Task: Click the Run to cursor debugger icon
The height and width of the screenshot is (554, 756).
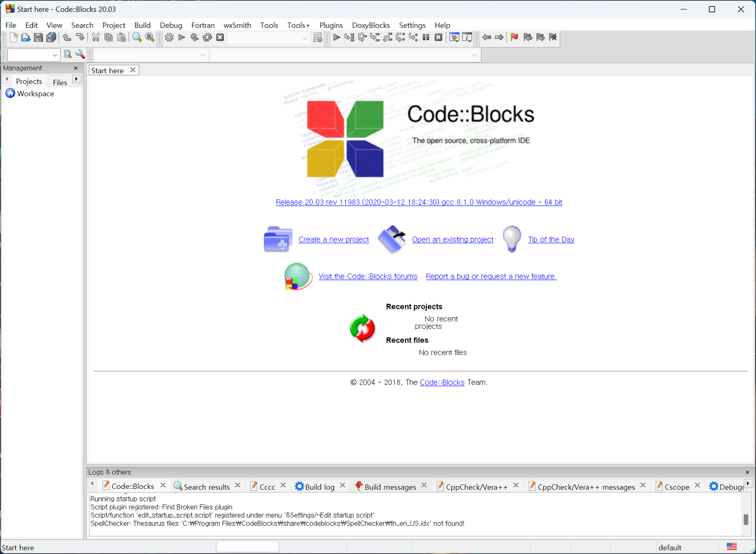Action: click(349, 37)
